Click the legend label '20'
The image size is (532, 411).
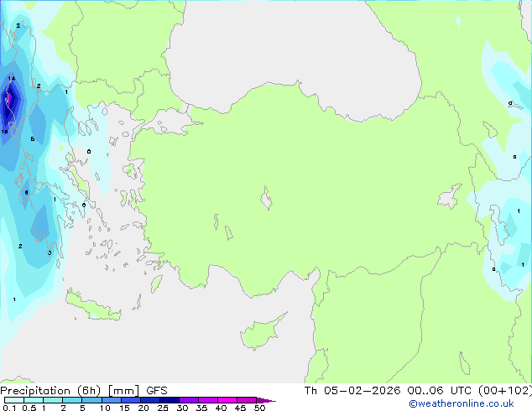coord(143,408)
